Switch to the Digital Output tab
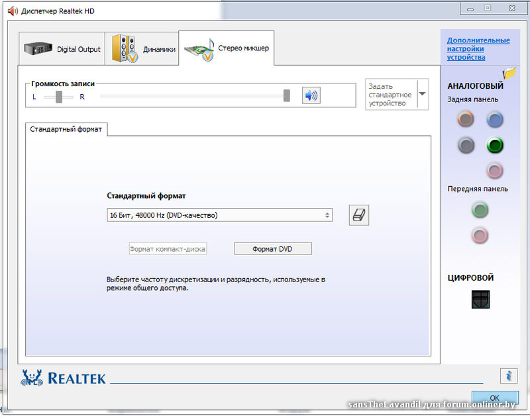 tap(62, 48)
